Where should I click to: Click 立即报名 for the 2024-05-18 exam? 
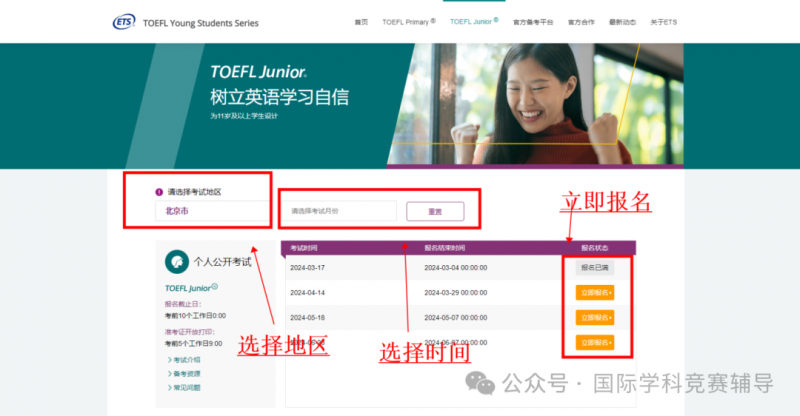[595, 317]
